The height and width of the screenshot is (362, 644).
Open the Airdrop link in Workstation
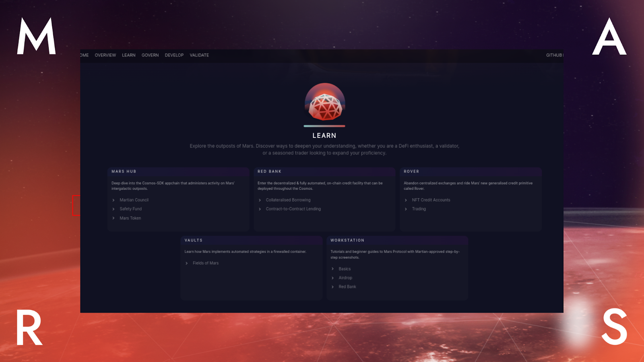(345, 278)
